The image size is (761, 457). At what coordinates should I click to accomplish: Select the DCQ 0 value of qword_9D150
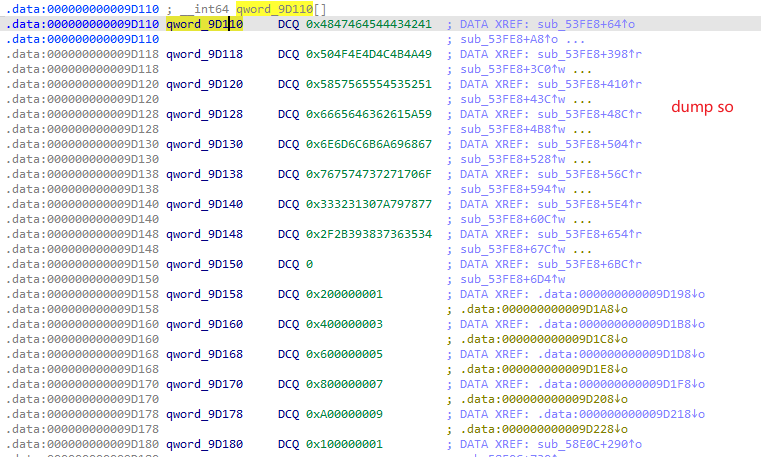pos(310,263)
